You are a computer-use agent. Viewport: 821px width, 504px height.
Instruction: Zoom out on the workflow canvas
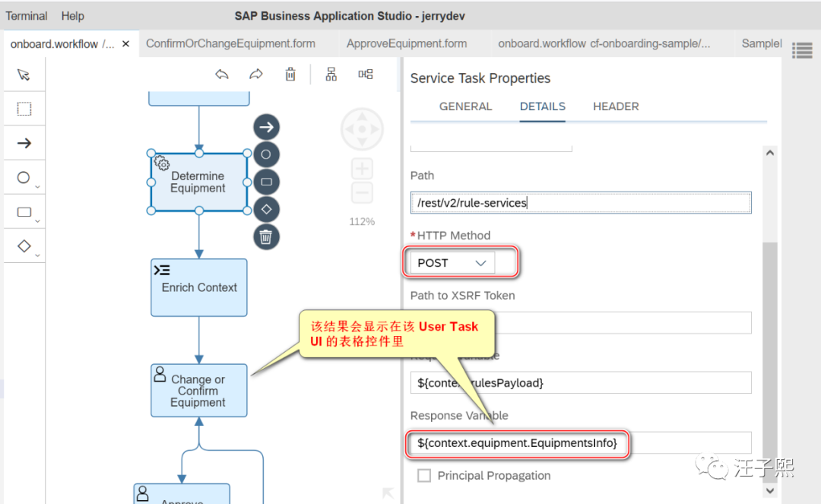362,192
